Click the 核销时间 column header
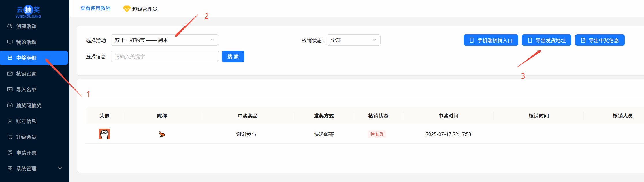Viewport: 644px width, 182px height. (x=538, y=116)
